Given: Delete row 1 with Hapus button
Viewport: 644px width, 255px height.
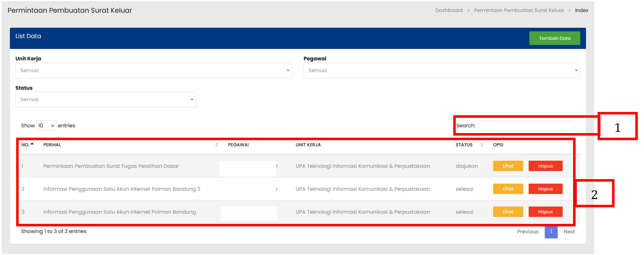Looking at the screenshot, I should (545, 166).
